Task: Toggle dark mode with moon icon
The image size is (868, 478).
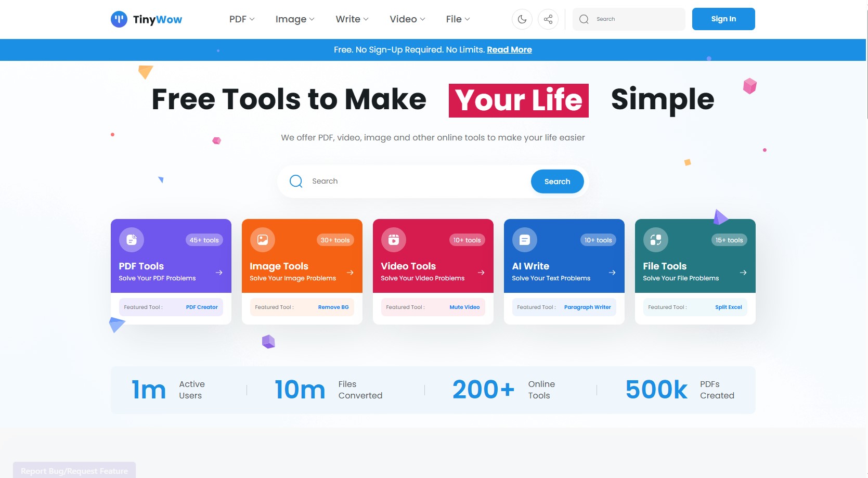Action: click(x=522, y=19)
